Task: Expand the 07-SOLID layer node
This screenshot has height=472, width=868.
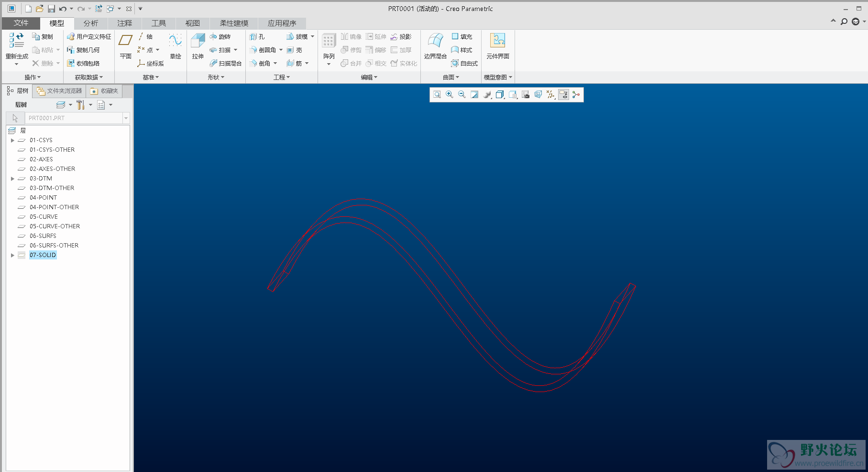Action: click(x=12, y=255)
